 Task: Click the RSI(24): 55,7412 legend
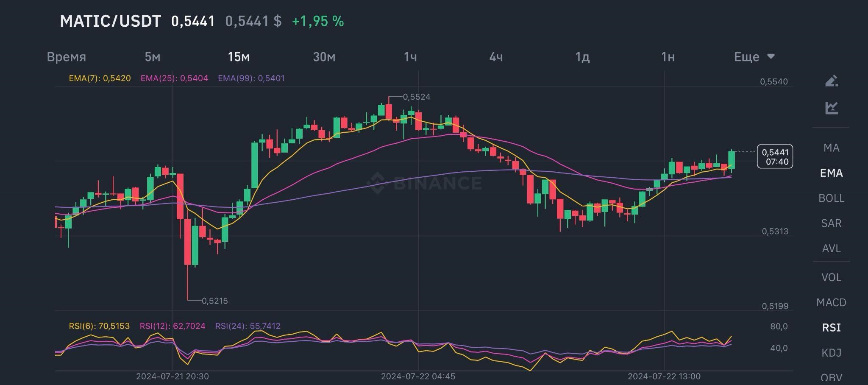coord(248,326)
